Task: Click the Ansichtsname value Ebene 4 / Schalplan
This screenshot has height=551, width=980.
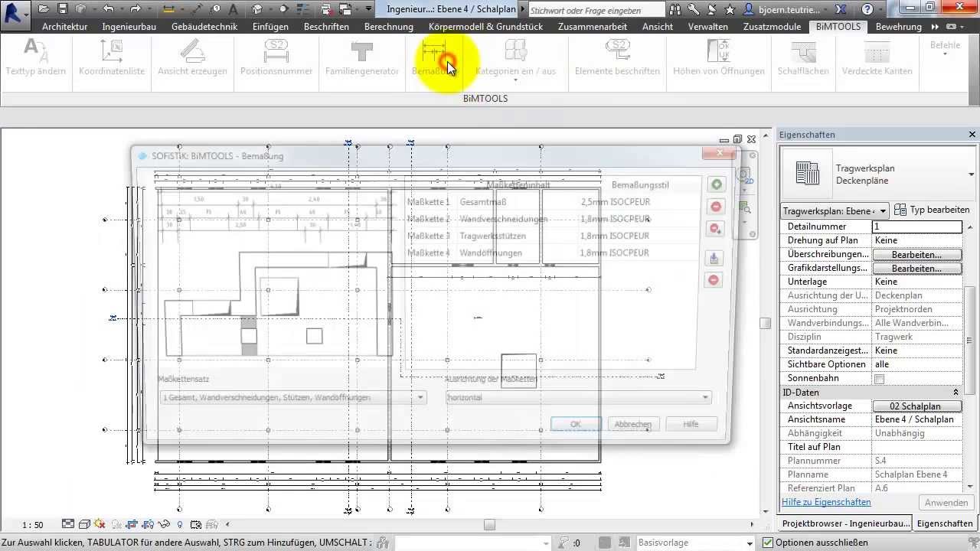Action: click(917, 419)
